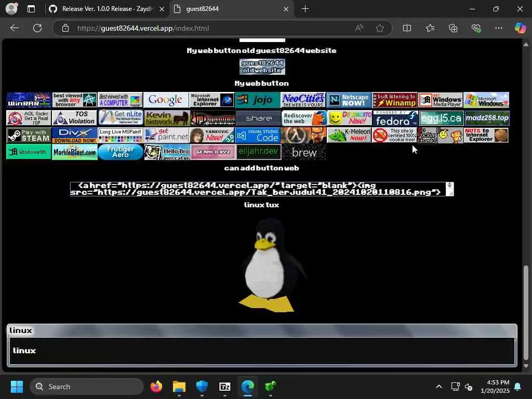Show hidden system tray icons

tap(438, 387)
